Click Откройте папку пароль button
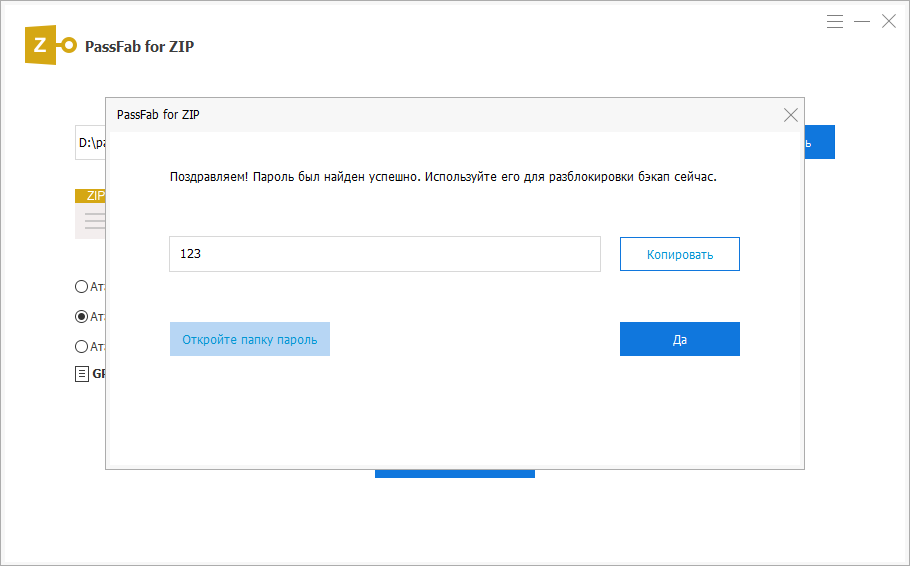Image resolution: width=910 pixels, height=566 pixels. click(250, 339)
